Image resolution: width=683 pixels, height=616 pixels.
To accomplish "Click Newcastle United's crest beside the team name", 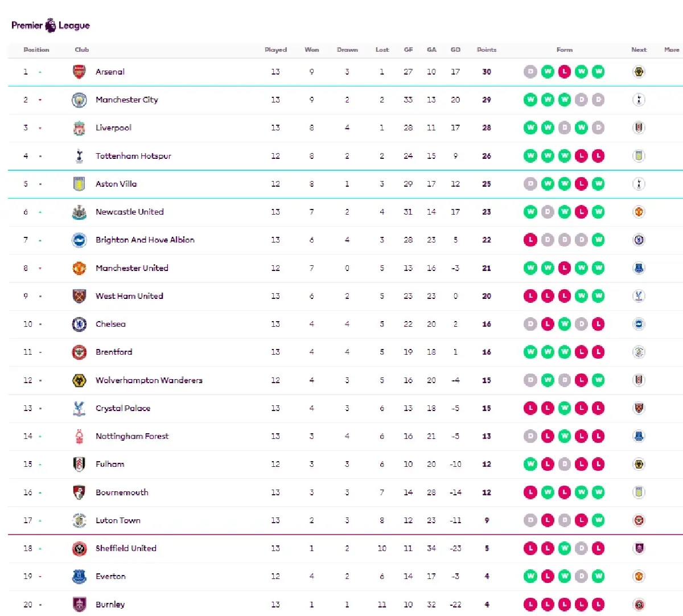I will tap(79, 212).
